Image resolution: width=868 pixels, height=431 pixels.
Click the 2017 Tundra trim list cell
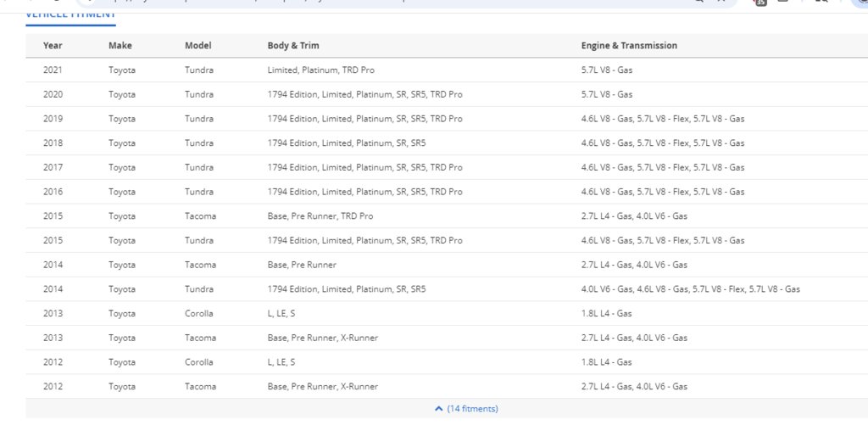tap(364, 167)
